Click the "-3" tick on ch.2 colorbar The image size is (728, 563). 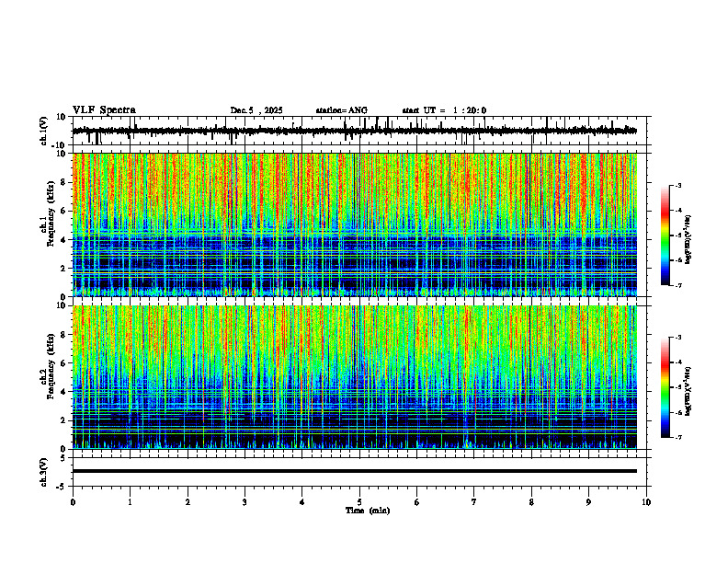click(677, 338)
